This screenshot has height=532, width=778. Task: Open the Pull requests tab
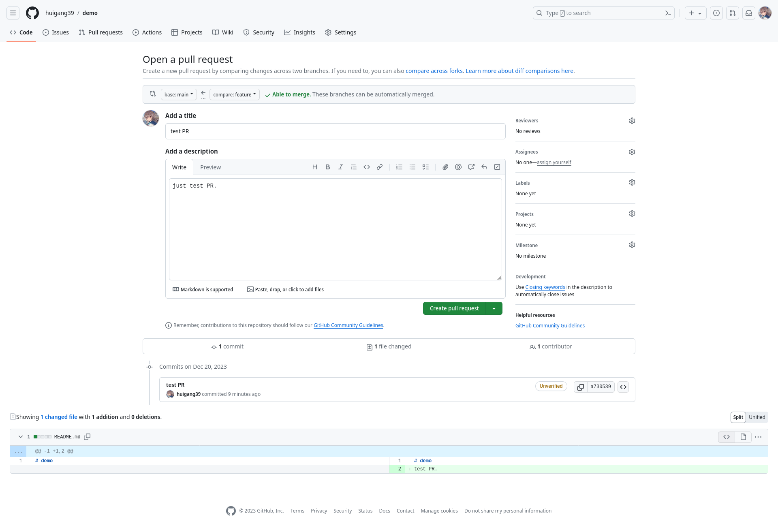click(101, 32)
